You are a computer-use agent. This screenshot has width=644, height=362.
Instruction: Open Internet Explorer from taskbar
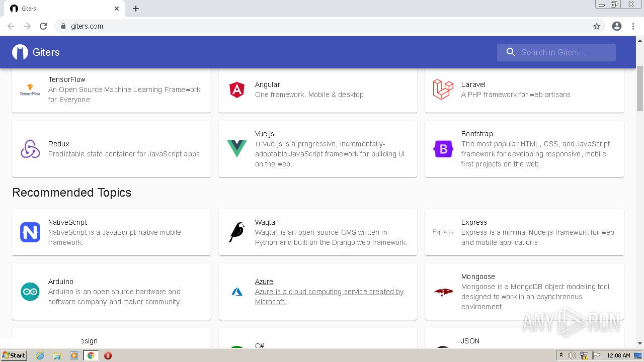pyautogui.click(x=40, y=355)
